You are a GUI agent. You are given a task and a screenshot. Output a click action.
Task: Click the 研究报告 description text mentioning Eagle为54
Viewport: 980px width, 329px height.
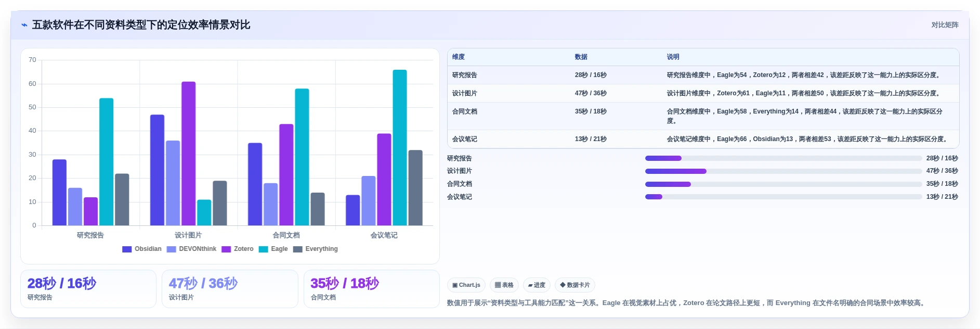tap(804, 75)
